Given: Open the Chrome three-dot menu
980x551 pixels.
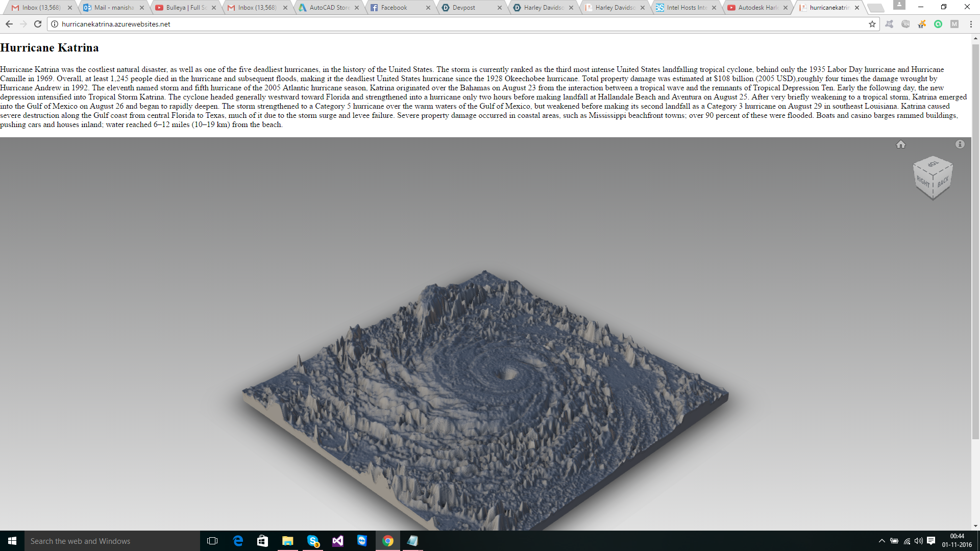Looking at the screenshot, I should (x=971, y=24).
